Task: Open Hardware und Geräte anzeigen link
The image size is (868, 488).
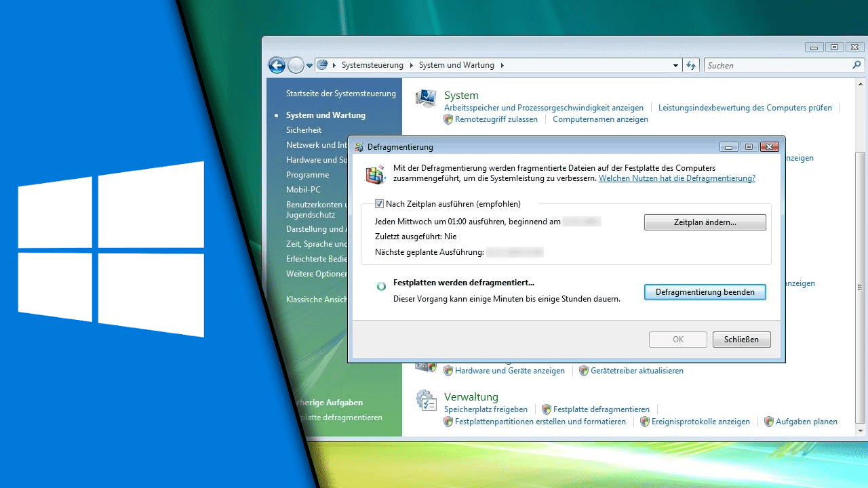Action: click(x=510, y=371)
